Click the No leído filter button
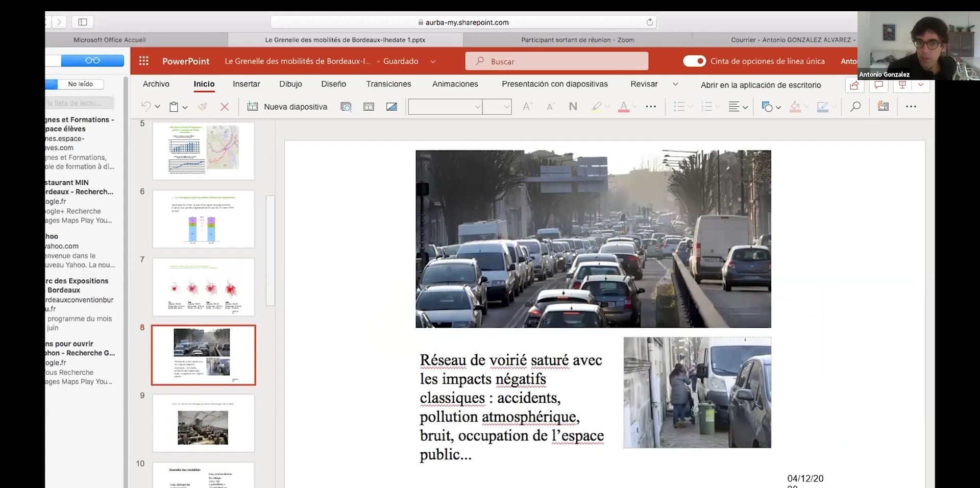 pyautogui.click(x=81, y=84)
